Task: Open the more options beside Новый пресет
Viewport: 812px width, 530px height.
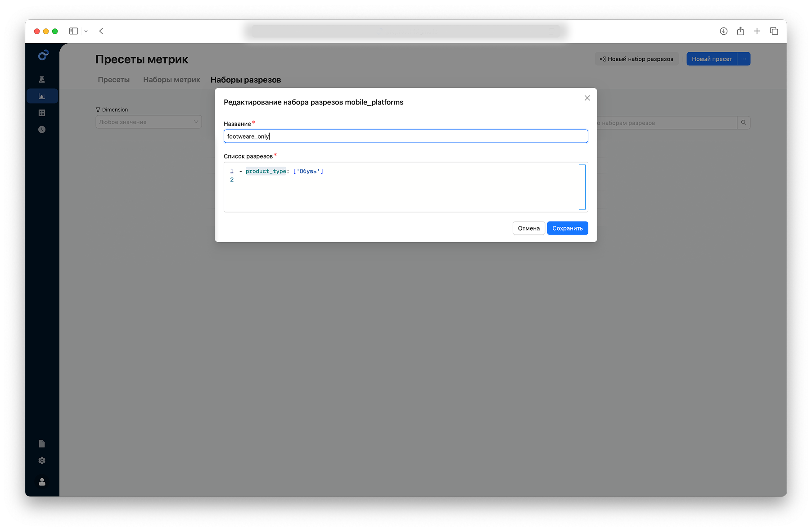Action: pos(744,59)
